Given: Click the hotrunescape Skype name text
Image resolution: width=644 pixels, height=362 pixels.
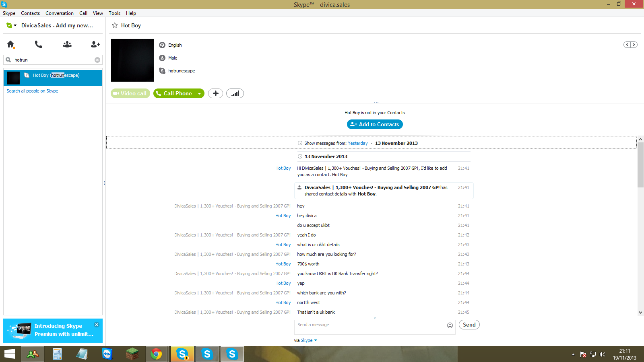Looking at the screenshot, I should pyautogui.click(x=182, y=71).
